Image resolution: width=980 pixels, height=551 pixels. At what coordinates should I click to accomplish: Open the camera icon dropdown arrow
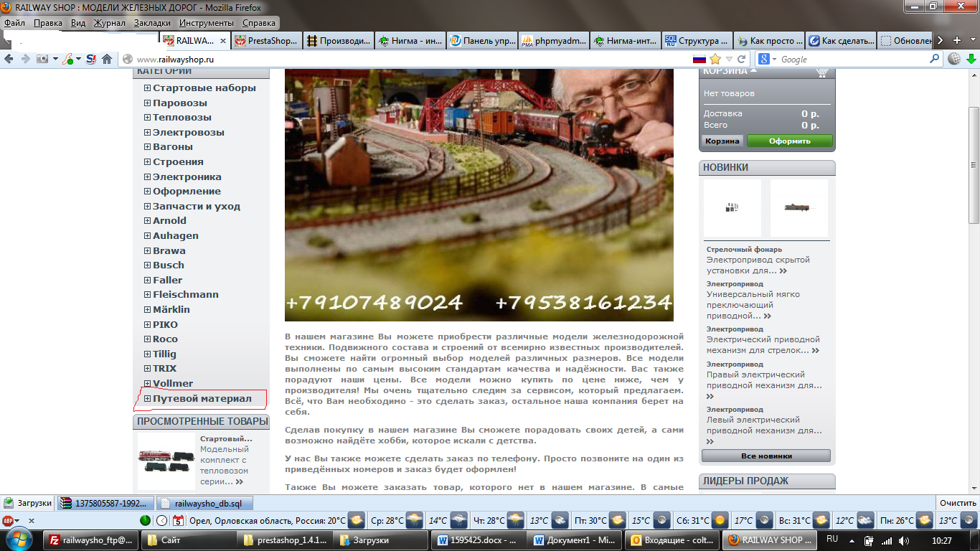click(x=54, y=59)
